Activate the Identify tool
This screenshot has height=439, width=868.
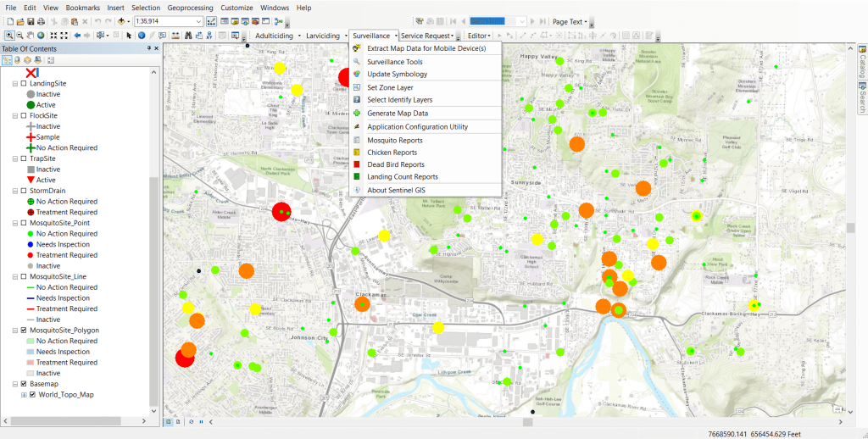tap(142, 36)
